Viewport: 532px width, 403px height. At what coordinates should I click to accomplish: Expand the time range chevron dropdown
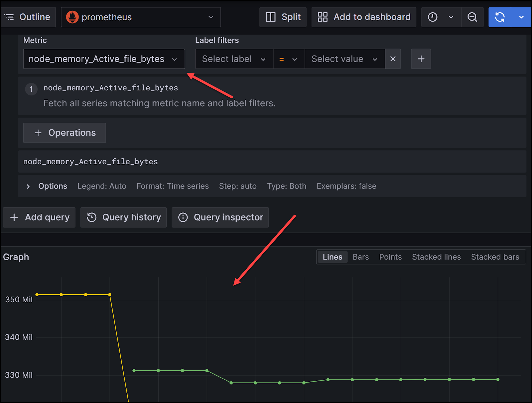(451, 17)
